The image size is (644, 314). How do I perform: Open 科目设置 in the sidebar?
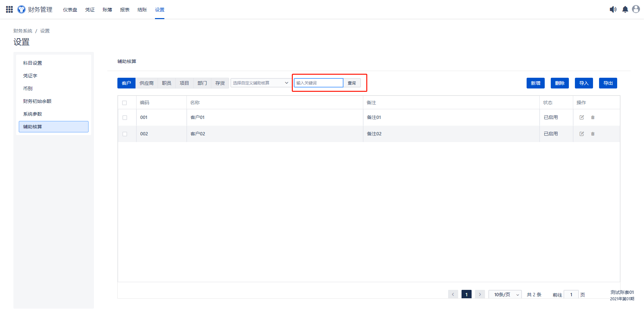tap(54, 63)
